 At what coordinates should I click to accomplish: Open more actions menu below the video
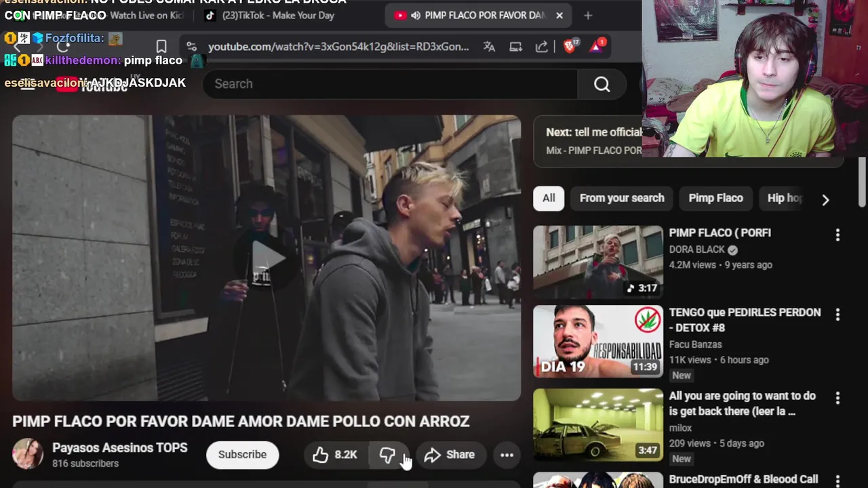point(507,454)
